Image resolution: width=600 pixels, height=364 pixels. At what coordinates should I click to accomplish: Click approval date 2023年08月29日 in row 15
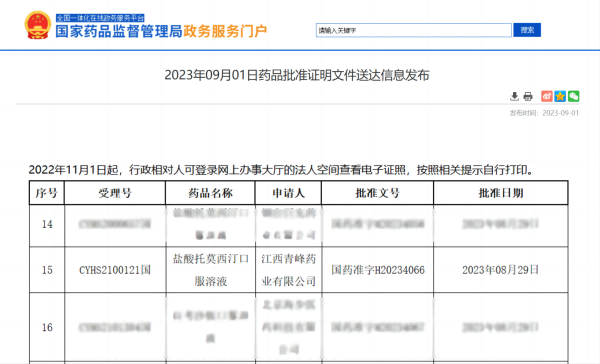(500, 270)
